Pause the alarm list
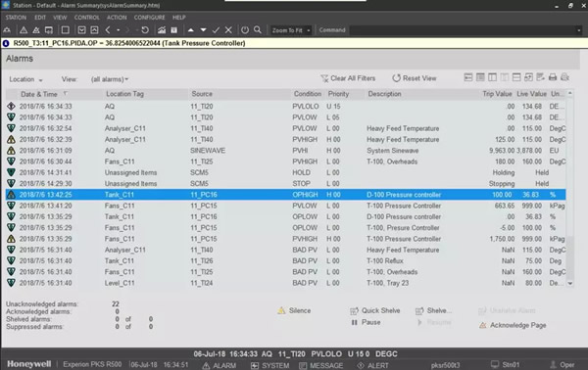 pos(366,322)
